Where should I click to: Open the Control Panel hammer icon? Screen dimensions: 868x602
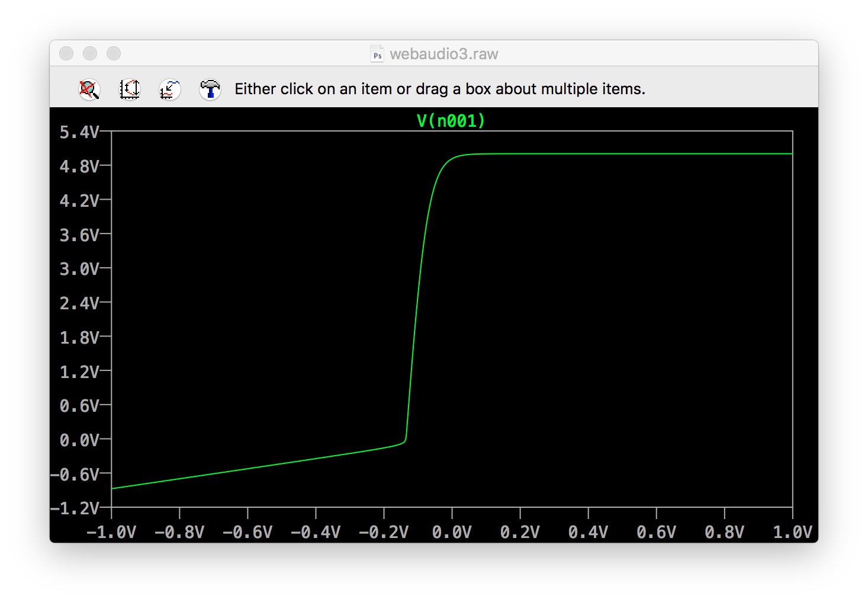click(210, 89)
